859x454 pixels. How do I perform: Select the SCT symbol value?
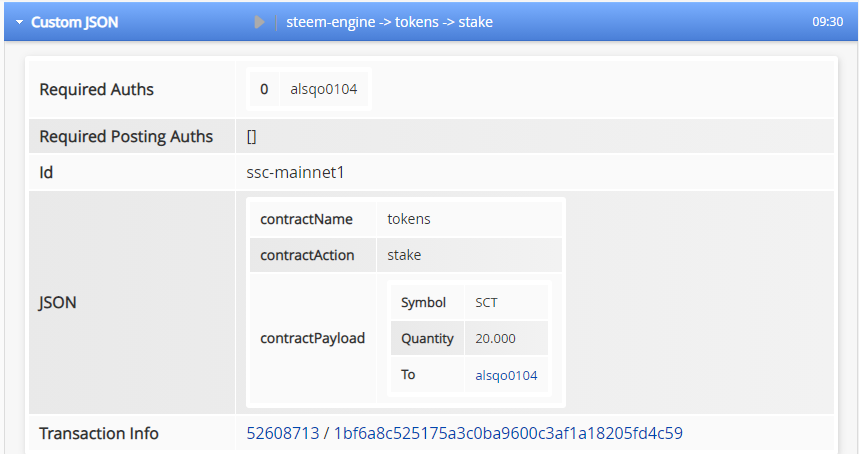(x=486, y=303)
